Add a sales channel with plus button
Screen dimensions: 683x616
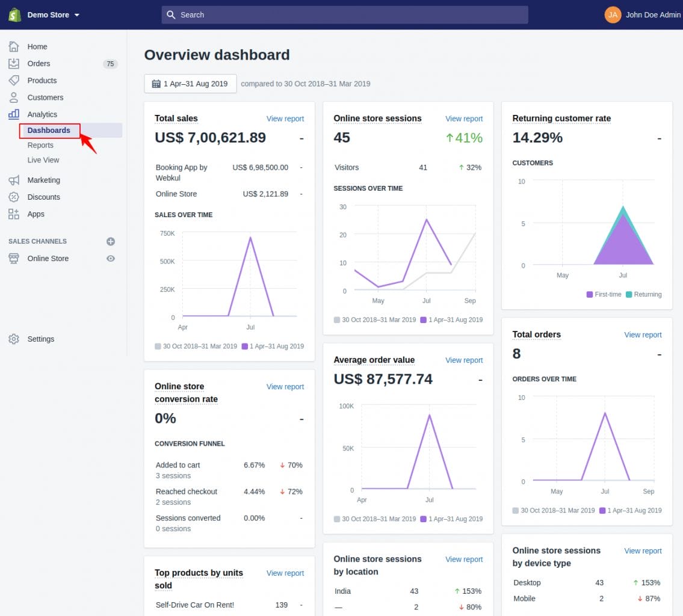tap(111, 241)
